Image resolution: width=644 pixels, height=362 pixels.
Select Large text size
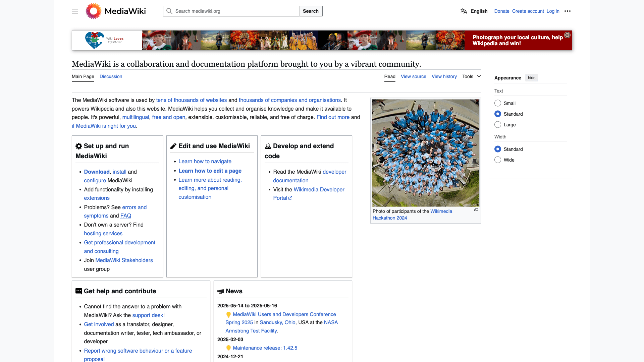pos(498,125)
